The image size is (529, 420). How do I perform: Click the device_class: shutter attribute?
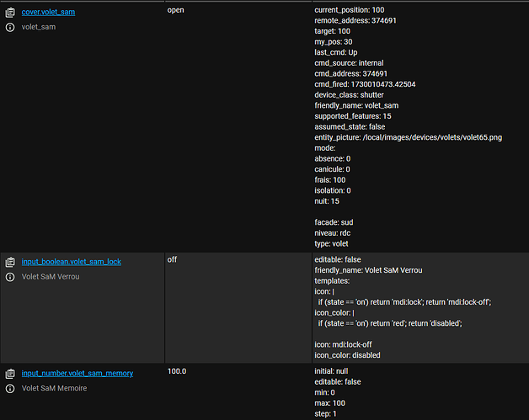pyautogui.click(x=349, y=95)
